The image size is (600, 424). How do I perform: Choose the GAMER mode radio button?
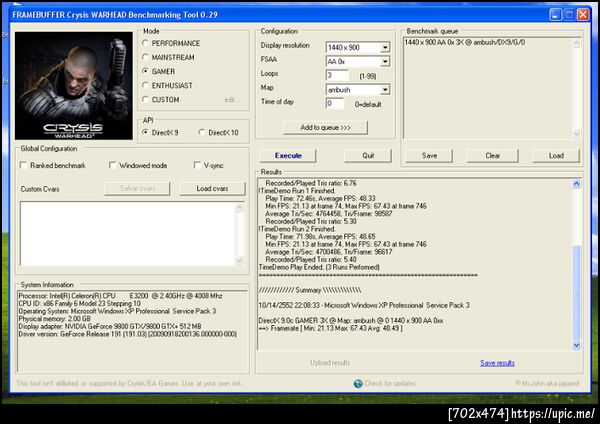point(145,71)
